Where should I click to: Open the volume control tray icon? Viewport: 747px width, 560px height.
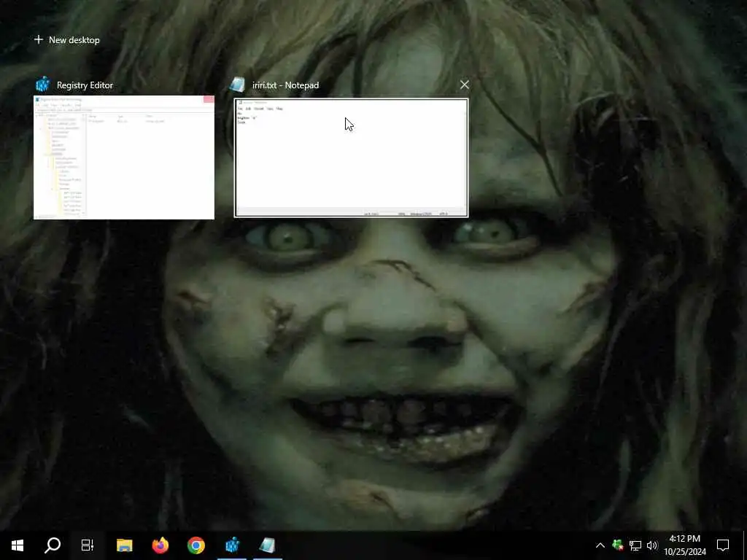pos(652,545)
